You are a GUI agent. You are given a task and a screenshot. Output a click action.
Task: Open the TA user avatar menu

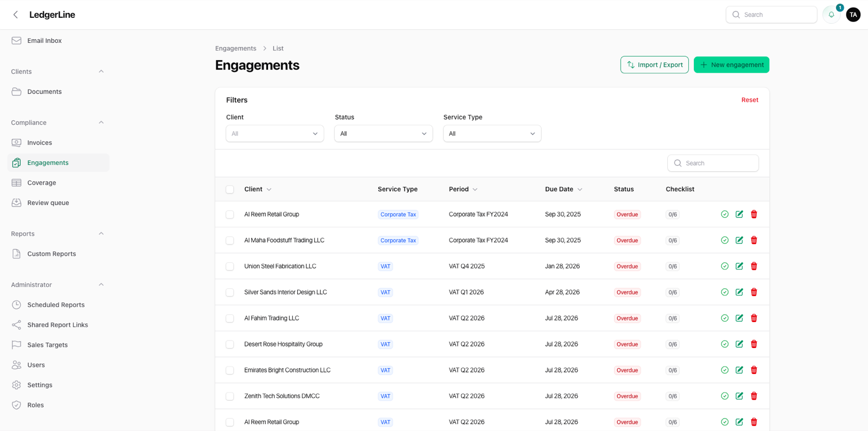pos(853,15)
